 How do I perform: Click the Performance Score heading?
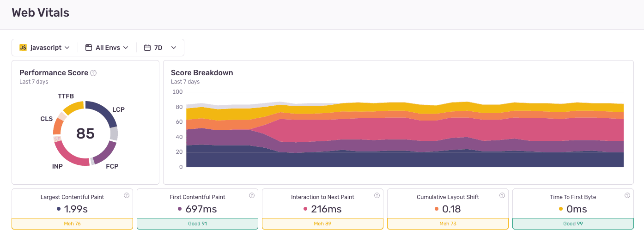pos(54,73)
